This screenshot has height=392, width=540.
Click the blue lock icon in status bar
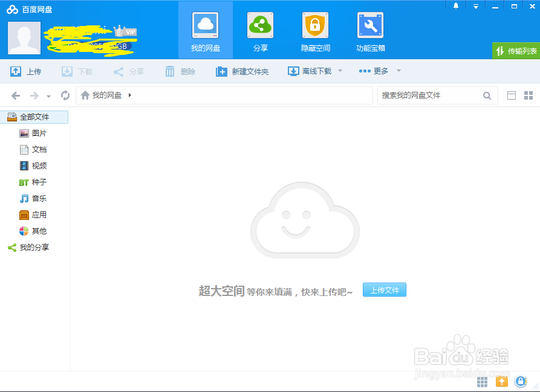click(521, 381)
